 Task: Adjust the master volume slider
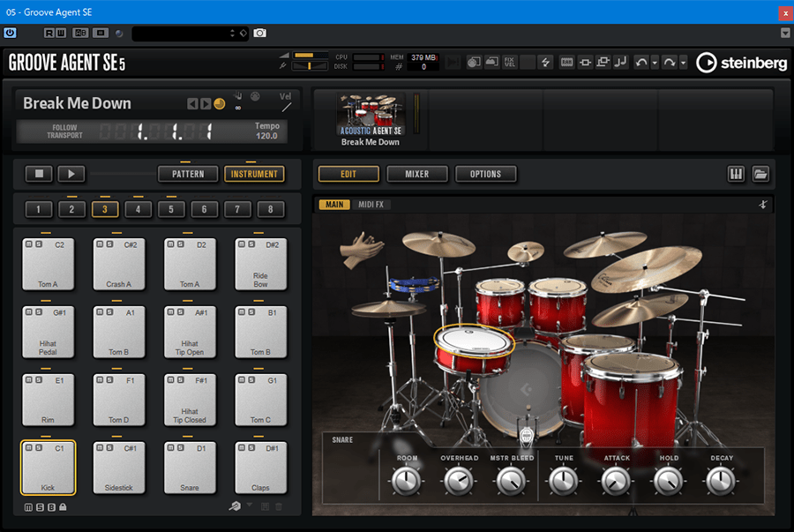click(x=311, y=56)
